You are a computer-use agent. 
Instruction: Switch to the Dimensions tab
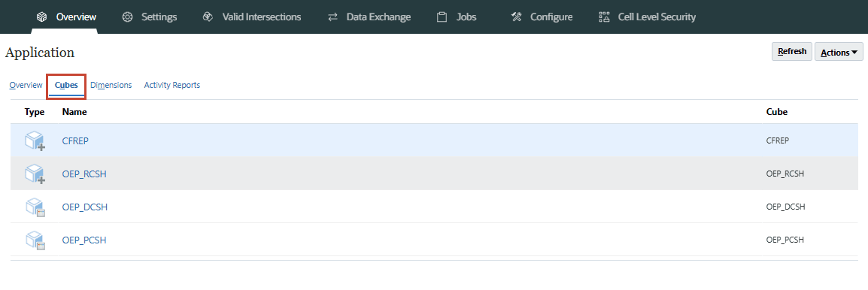[111, 85]
